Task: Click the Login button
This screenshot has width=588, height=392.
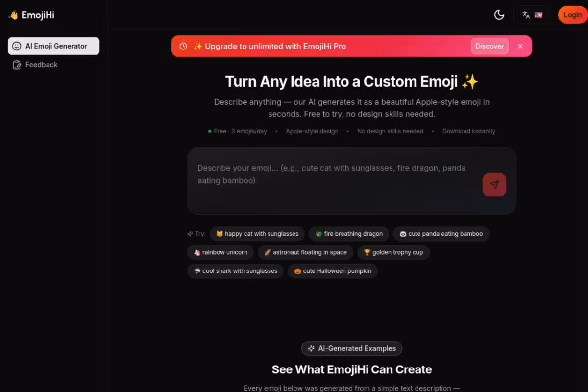Action: [572, 15]
